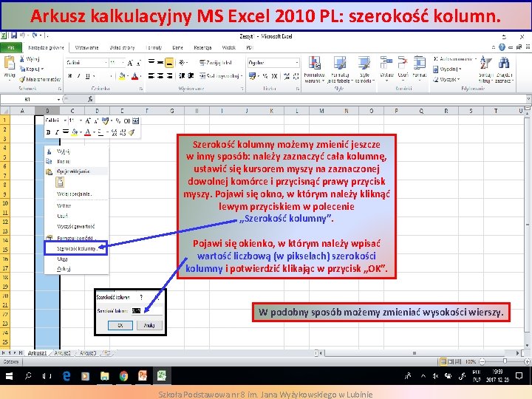Image resolution: width=532 pixels, height=399 pixels.
Task: Click the Wklej (Paste) icon in the ribbon
Action: [9, 64]
